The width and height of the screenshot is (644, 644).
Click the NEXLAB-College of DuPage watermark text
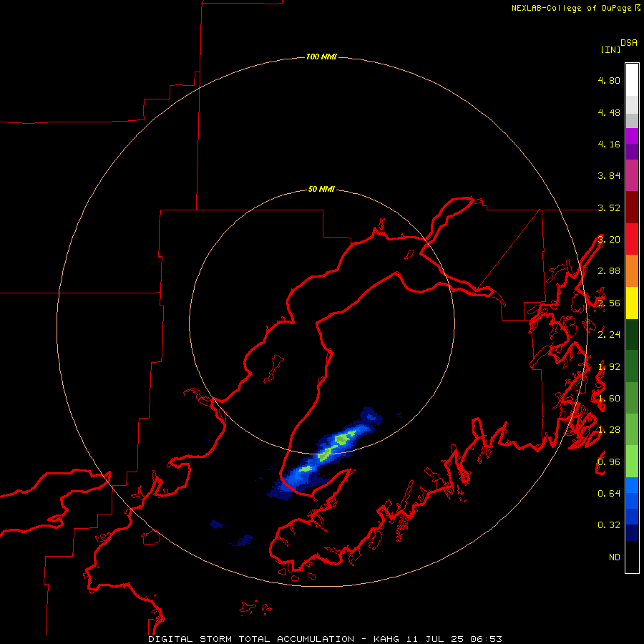(571, 8)
